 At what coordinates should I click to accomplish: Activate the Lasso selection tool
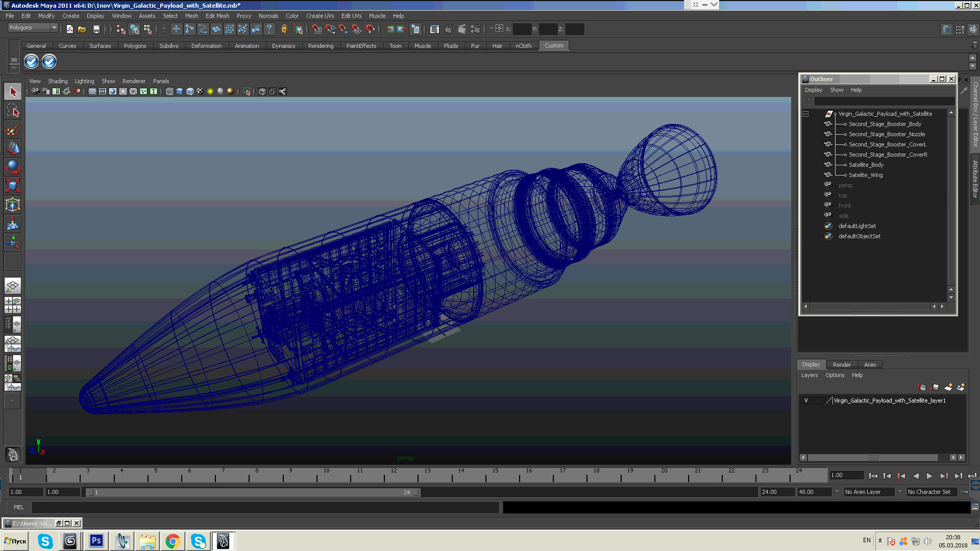13,111
